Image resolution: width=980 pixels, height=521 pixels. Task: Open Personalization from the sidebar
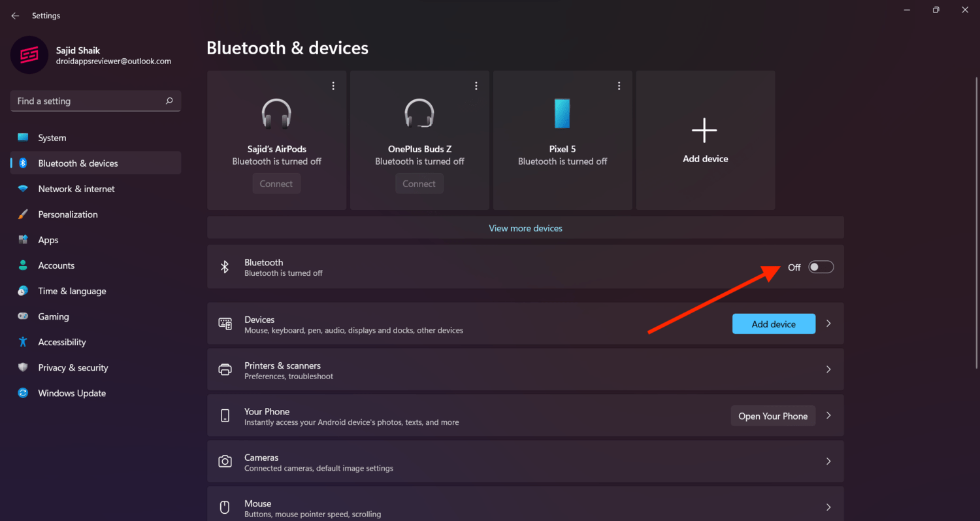coord(24,214)
